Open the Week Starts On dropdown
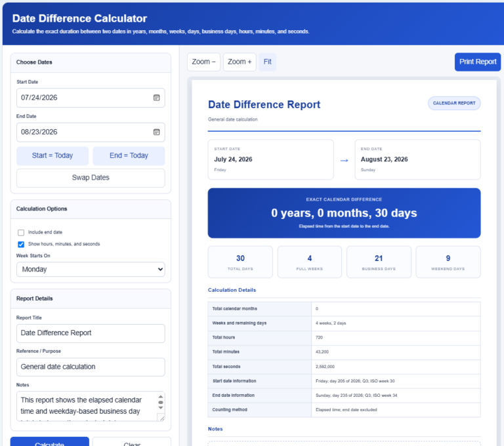This screenshot has height=446, width=504. [91, 270]
